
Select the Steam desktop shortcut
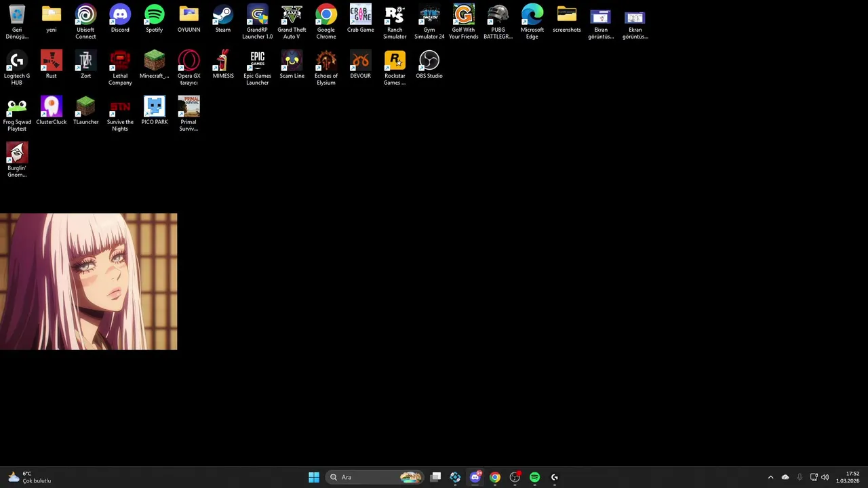tap(222, 19)
